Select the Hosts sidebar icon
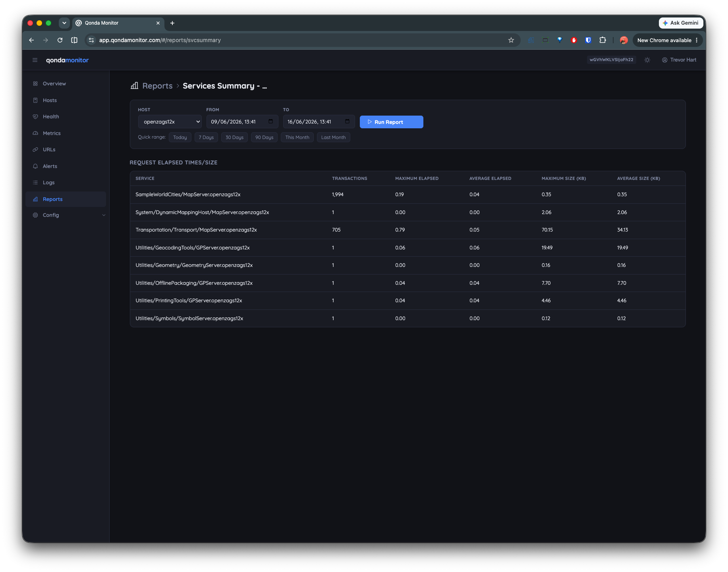728x572 pixels. [x=35, y=100]
